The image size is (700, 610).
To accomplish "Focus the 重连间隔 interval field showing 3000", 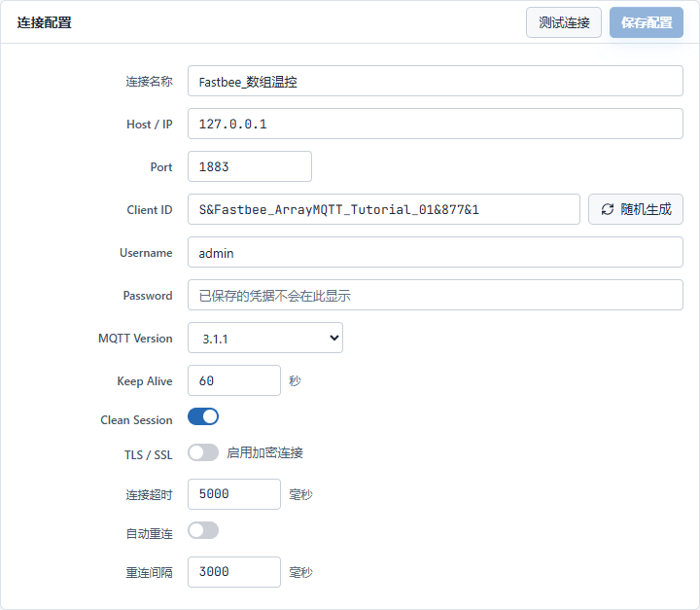I will [234, 572].
